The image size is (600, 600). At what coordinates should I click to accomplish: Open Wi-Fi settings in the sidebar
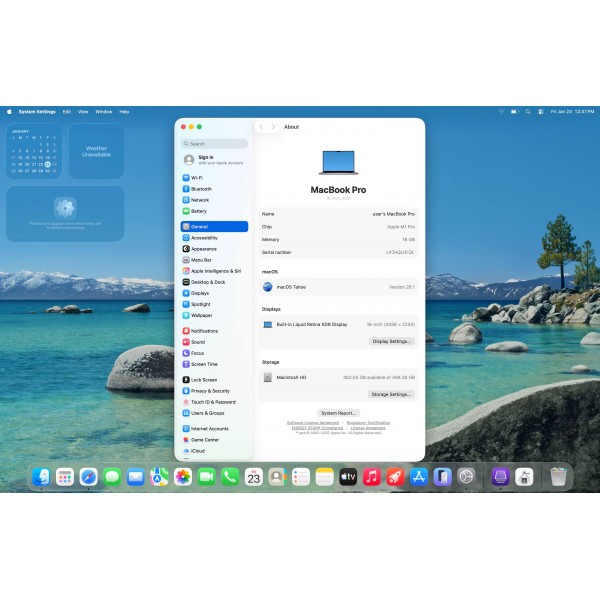click(196, 178)
